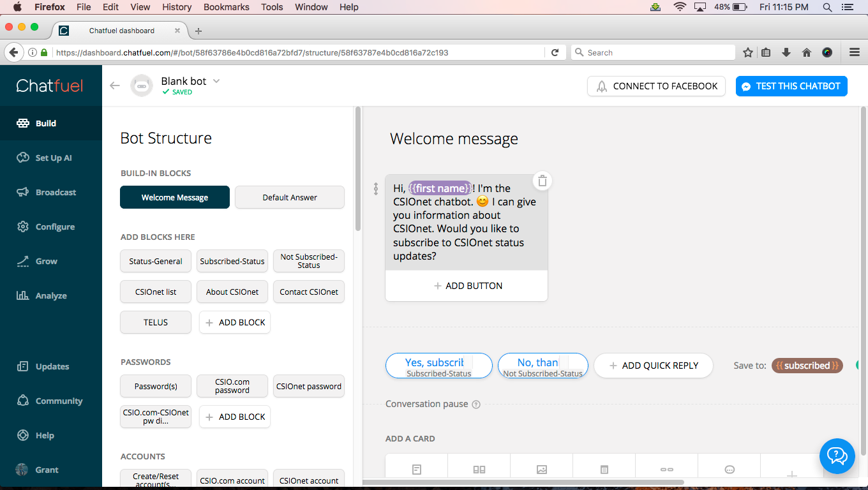This screenshot has width=868, height=490.
Task: Go to Firefox home page icon
Action: coord(807,53)
